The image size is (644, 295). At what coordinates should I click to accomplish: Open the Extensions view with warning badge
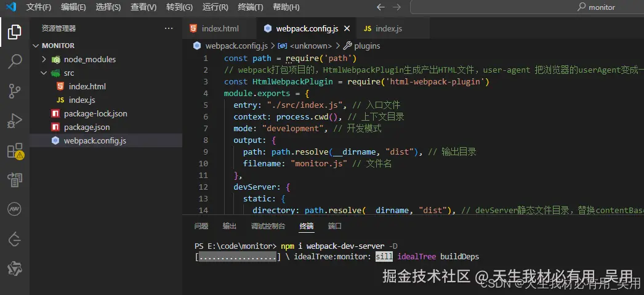click(x=15, y=152)
